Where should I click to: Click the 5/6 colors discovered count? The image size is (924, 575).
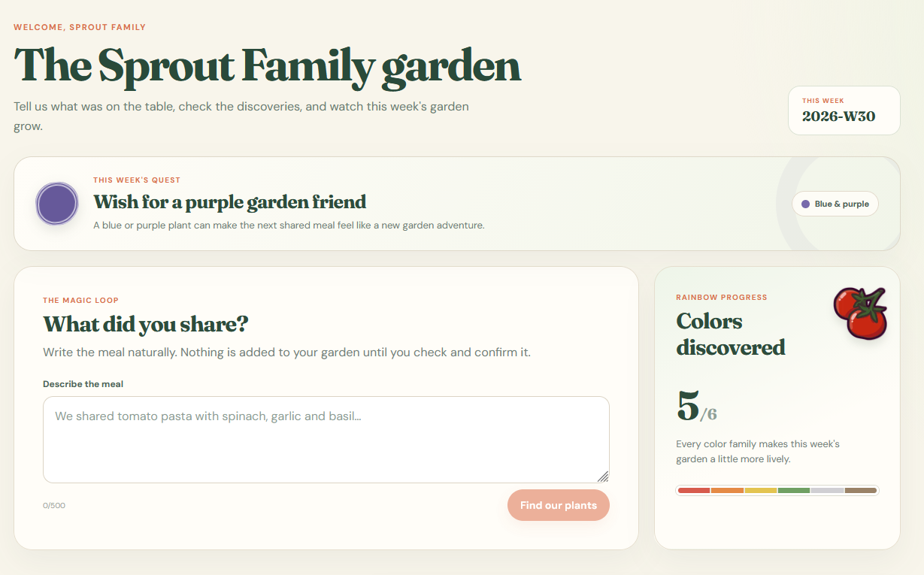[x=697, y=407]
